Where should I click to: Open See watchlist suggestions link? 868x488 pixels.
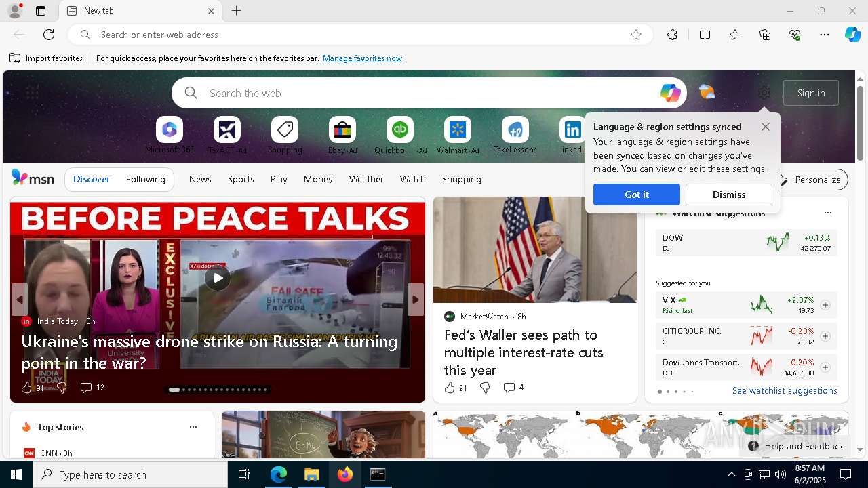coord(785,390)
